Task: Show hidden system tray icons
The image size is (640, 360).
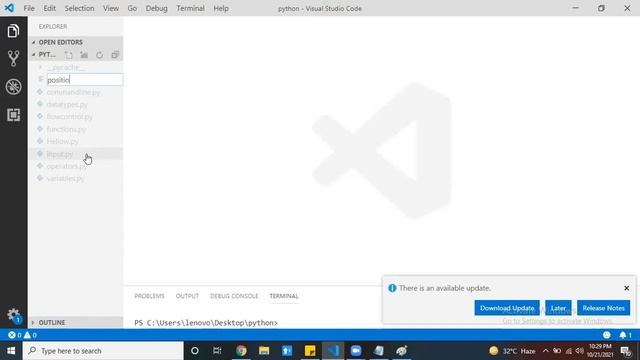Action: 546,351
